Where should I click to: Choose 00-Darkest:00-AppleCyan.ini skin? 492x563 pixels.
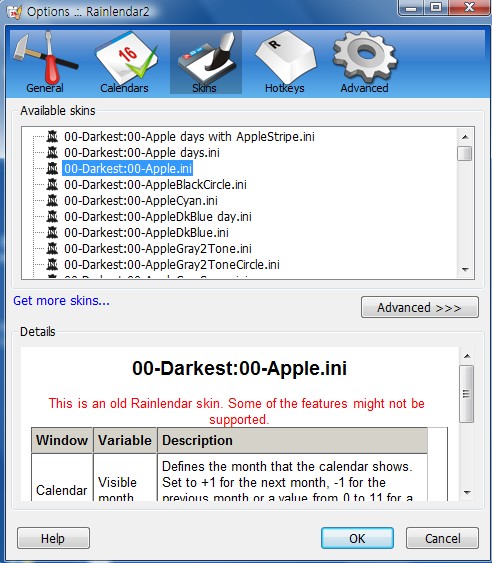coord(141,200)
